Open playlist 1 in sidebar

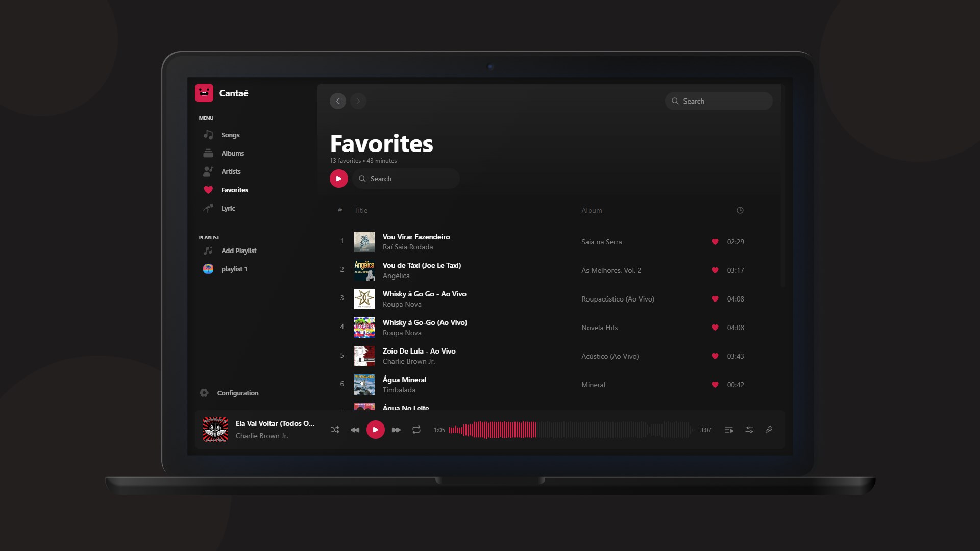coord(234,269)
